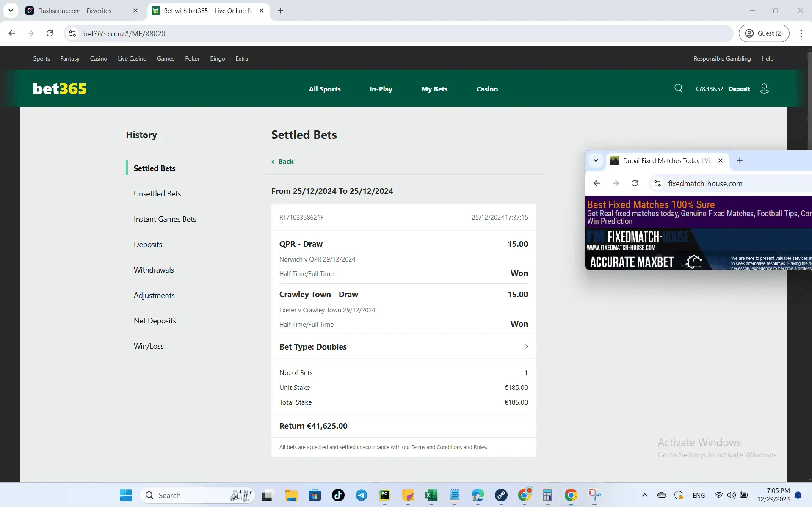Open All Sports navigation
This screenshot has width=812, height=507.
(x=324, y=89)
